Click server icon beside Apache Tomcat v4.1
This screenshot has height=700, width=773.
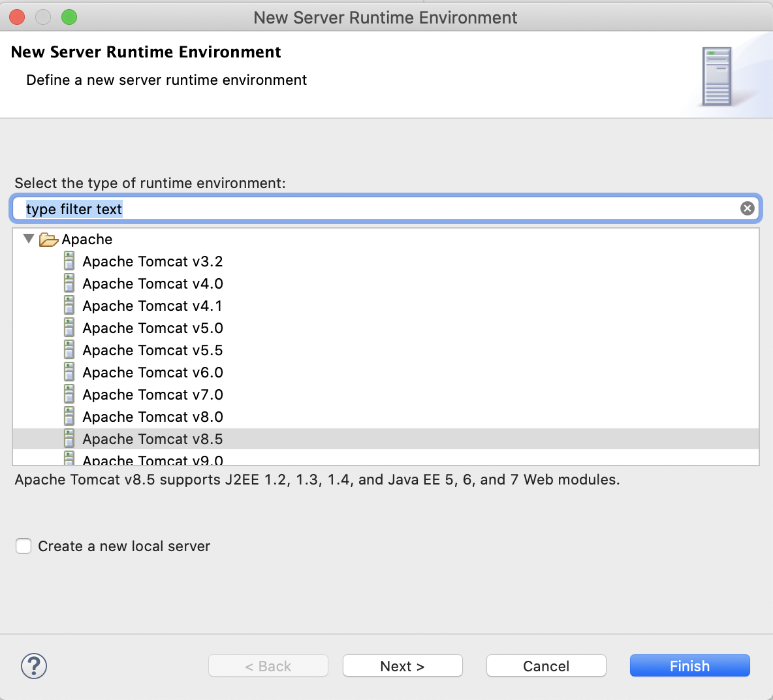pyautogui.click(x=69, y=305)
